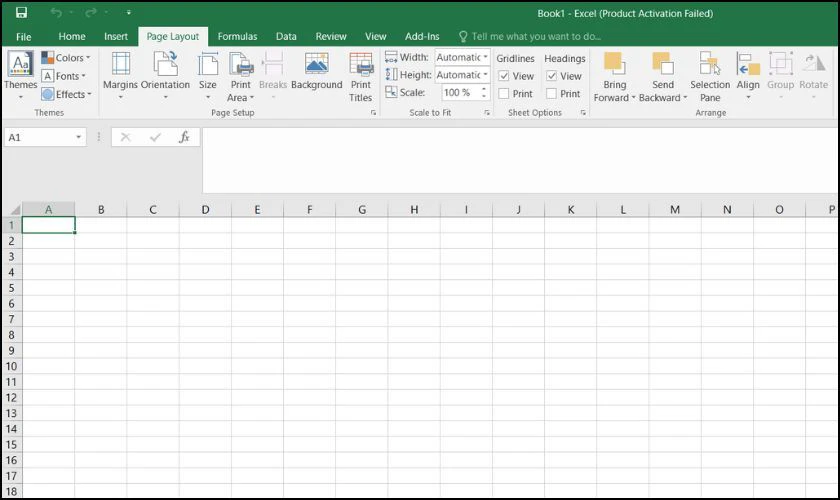Image resolution: width=840 pixels, height=500 pixels.
Task: Click the Insert Function fx icon
Action: click(x=184, y=137)
